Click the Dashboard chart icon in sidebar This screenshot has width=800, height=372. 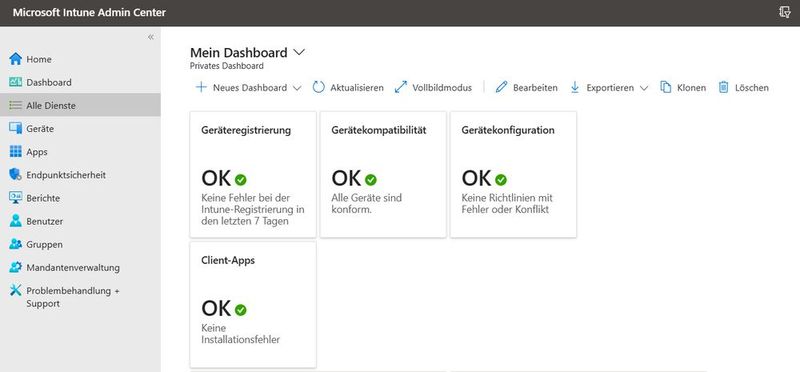click(x=16, y=82)
